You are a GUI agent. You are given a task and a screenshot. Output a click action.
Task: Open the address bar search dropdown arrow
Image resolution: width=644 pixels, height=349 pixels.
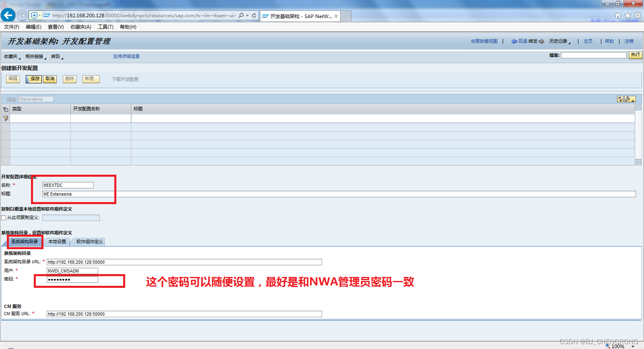pyautogui.click(x=247, y=15)
